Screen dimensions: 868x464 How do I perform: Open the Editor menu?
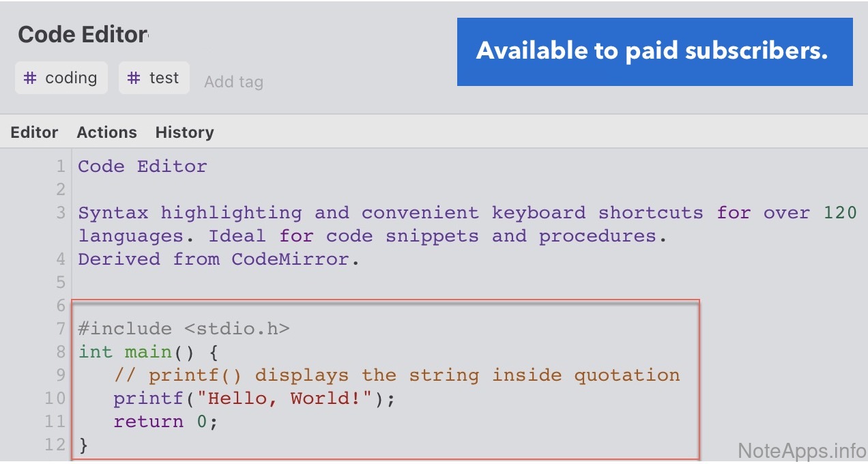pos(34,132)
